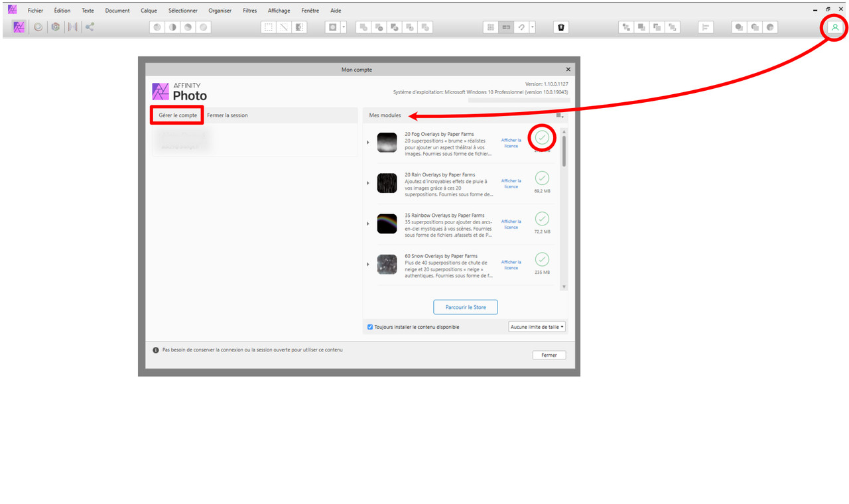
Task: Open the Aucune limite de taille dropdown
Action: pos(537,327)
